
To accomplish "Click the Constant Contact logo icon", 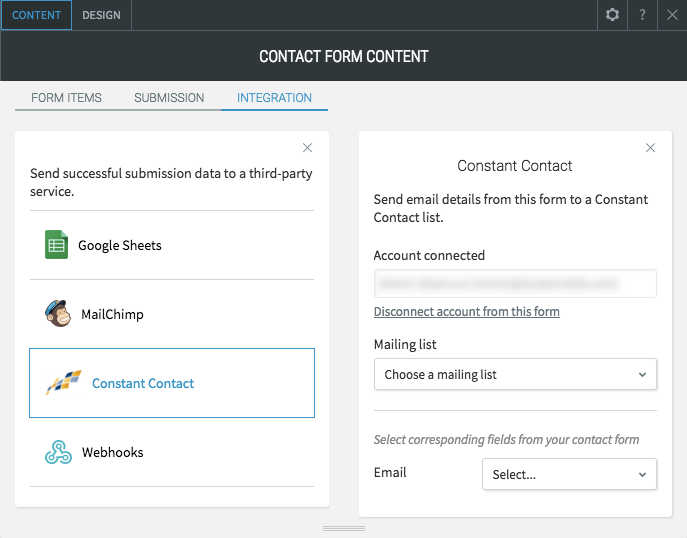I will tap(64, 382).
